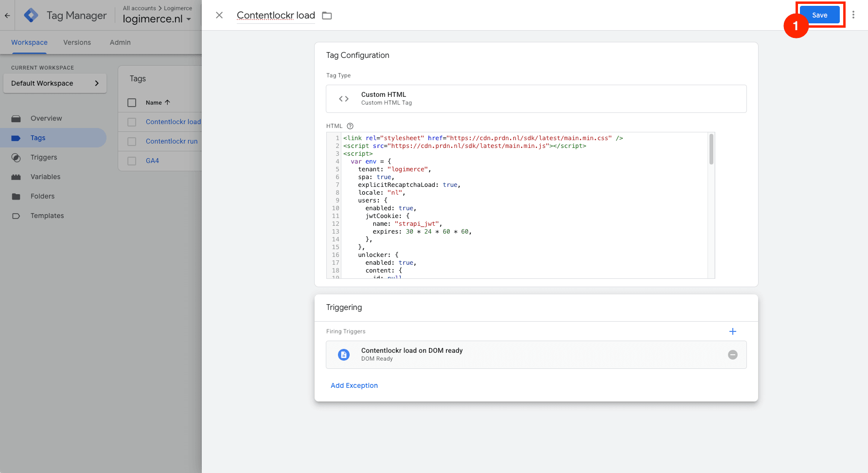Image resolution: width=868 pixels, height=473 pixels.
Task: Click the HTML help question mark icon
Action: [350, 126]
